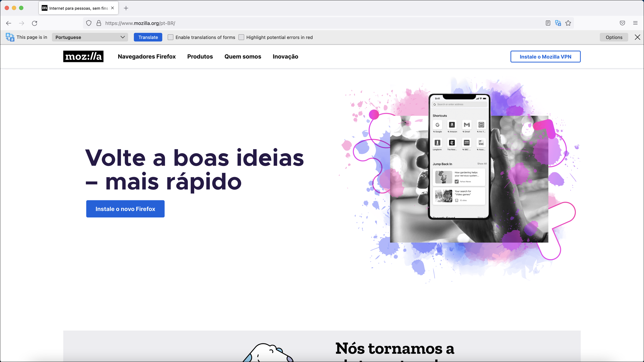Enable translations of forms checkbox
644x362 pixels.
tap(170, 37)
